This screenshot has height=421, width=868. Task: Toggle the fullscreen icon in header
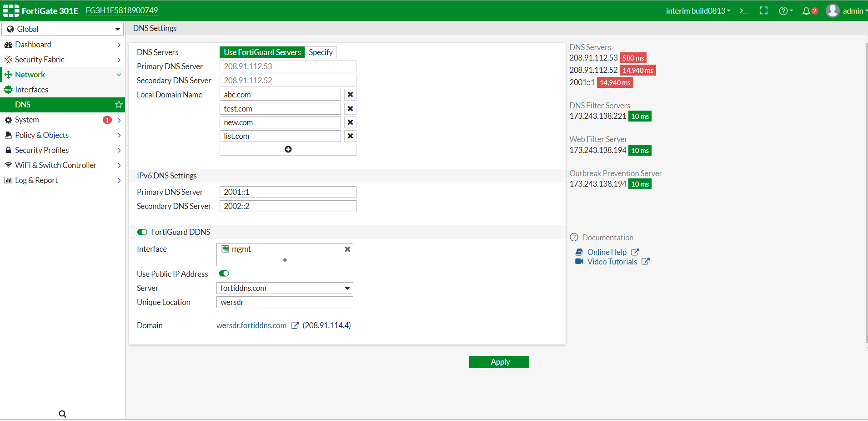763,11
